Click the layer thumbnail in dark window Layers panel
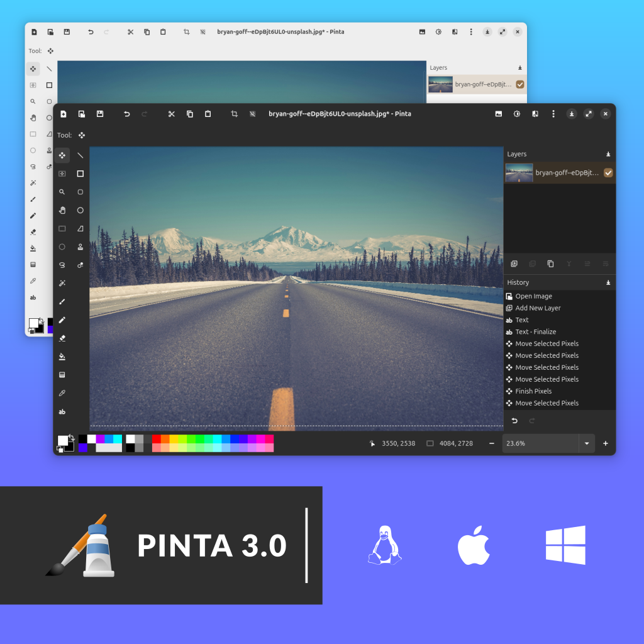Screen dimensions: 644x644 coord(519,173)
